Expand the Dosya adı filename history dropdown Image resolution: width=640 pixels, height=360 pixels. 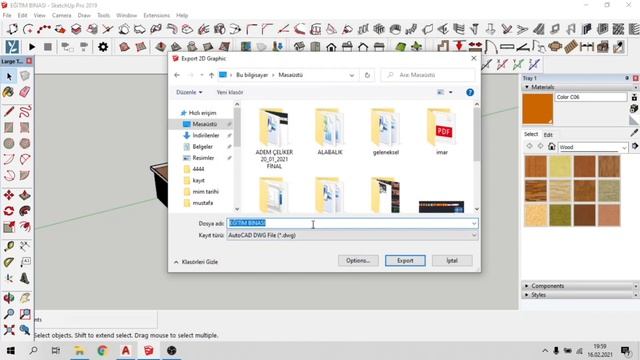pos(473,223)
